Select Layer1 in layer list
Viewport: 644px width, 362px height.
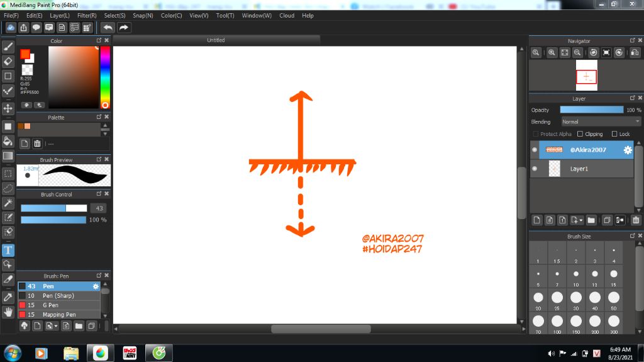click(x=582, y=169)
